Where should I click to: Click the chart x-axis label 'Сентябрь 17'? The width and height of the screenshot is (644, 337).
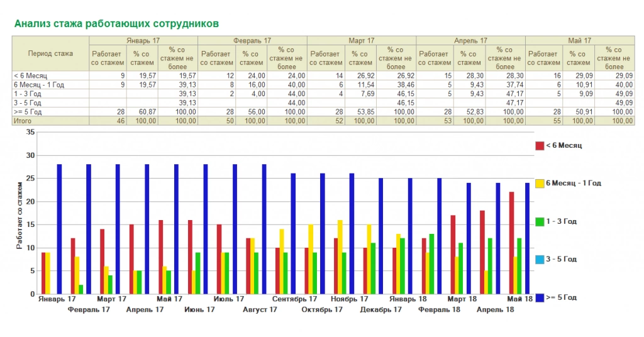[294, 299]
